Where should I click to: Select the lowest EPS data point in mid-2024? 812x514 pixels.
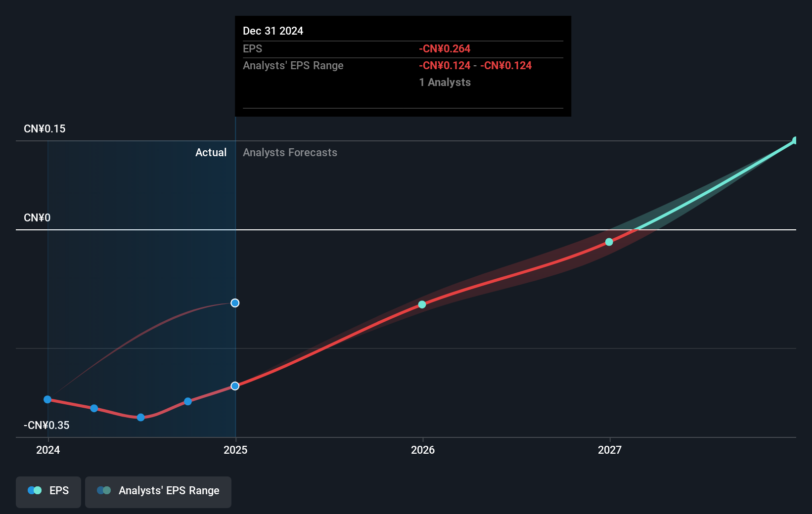click(x=140, y=418)
